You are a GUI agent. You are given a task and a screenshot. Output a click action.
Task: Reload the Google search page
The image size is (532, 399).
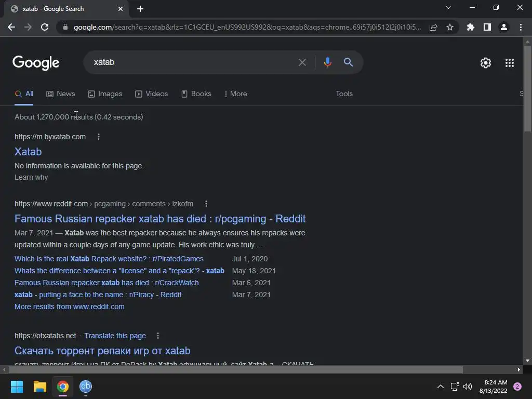(x=45, y=27)
